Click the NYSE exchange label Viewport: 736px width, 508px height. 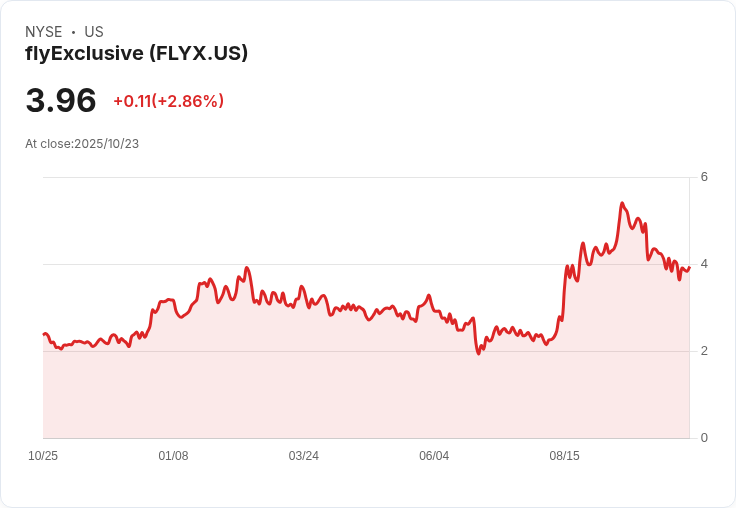click(43, 32)
